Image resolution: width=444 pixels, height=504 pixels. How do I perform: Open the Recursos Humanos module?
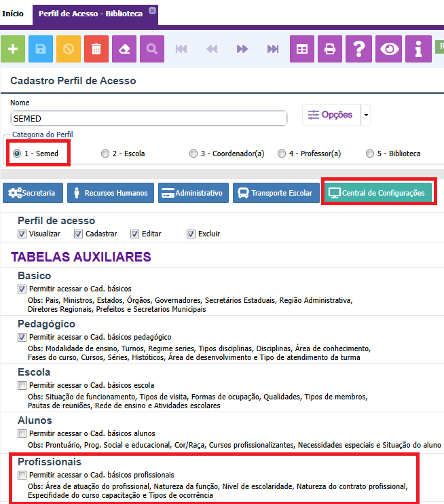(110, 193)
